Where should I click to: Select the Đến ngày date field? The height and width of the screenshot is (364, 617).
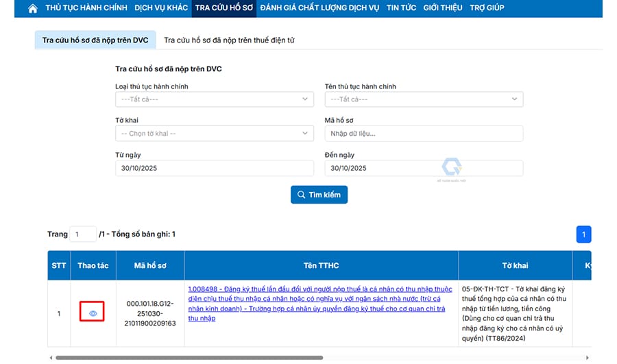click(x=423, y=168)
